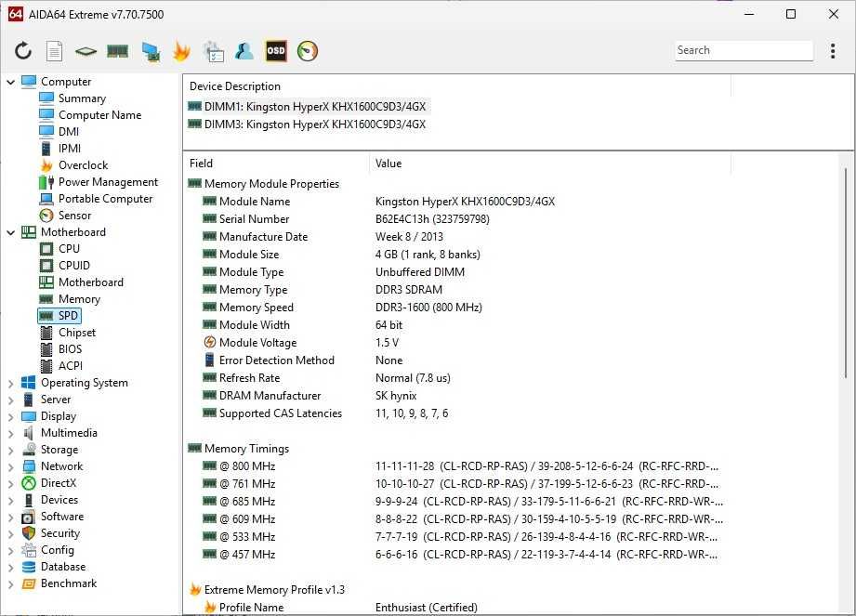The image size is (856, 616).
Task: Click the memory module toolbar icon
Action: 117,51
